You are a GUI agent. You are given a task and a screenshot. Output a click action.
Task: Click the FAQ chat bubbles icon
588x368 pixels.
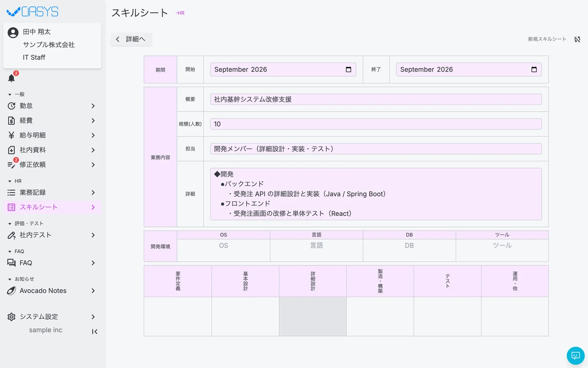point(11,263)
